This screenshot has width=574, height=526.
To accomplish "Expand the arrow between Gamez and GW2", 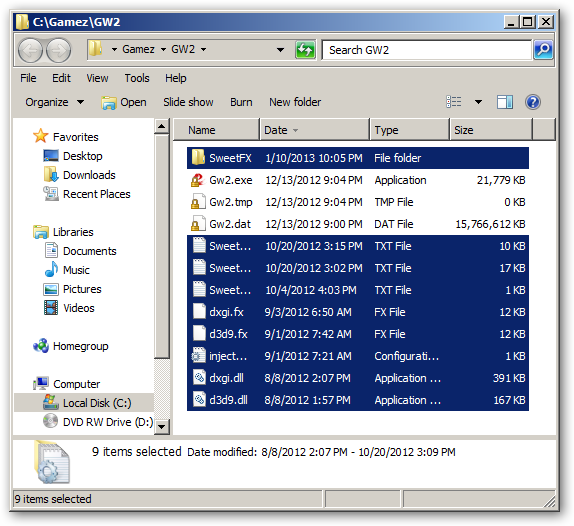I will (163, 49).
